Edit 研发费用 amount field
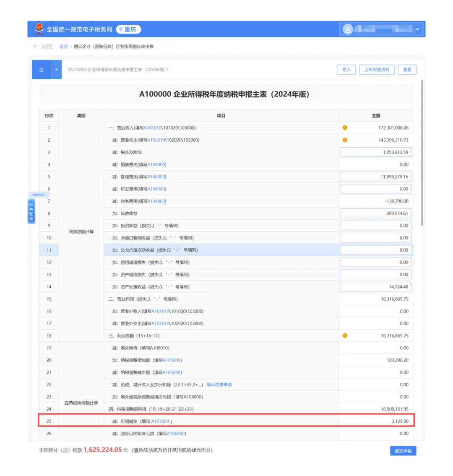 tap(376, 189)
